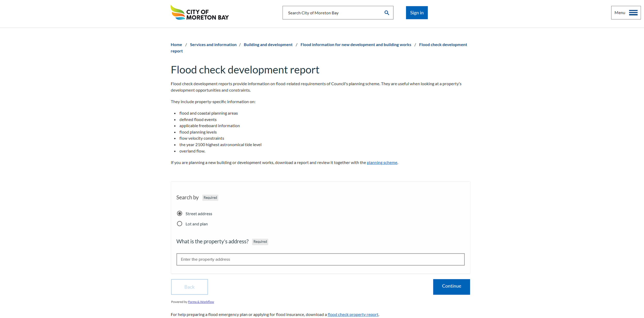Follow the planning scheme link

(382, 162)
